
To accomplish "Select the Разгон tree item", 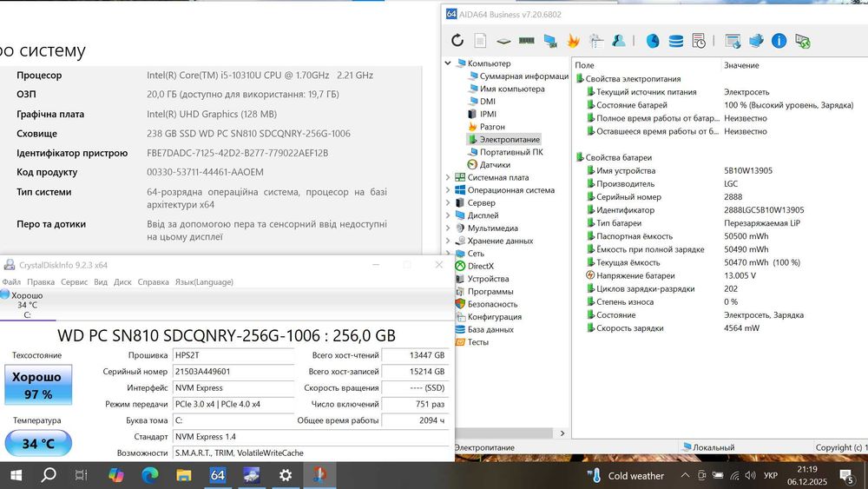I will pos(487,127).
